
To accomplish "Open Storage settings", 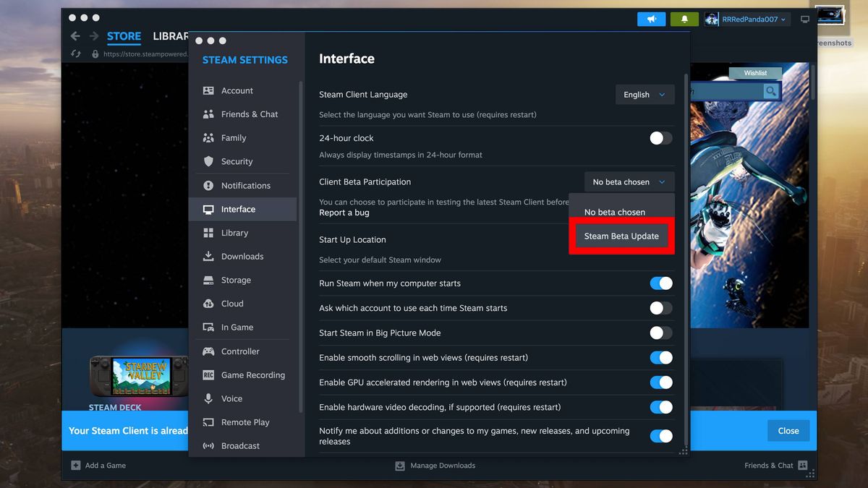I will click(235, 280).
